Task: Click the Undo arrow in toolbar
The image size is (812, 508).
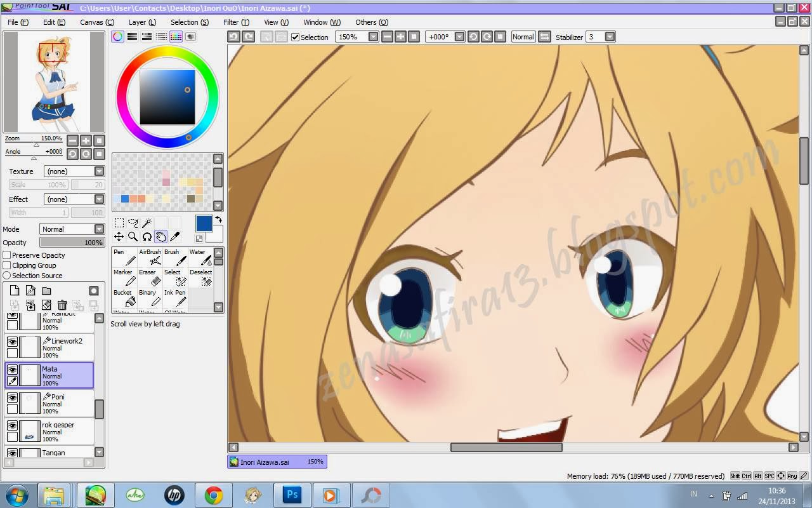Action: 234,37
